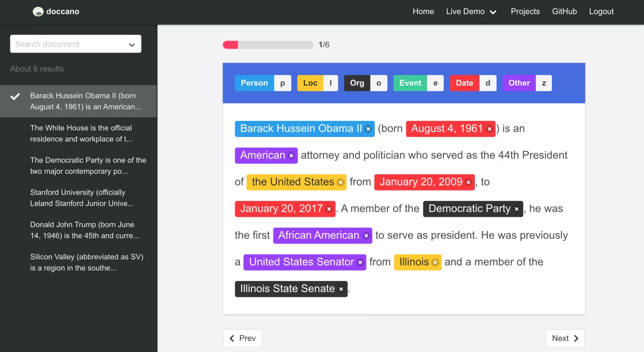The image size is (644, 352).
Task: Remove the Democratic Party org annotation
Action: pos(517,209)
